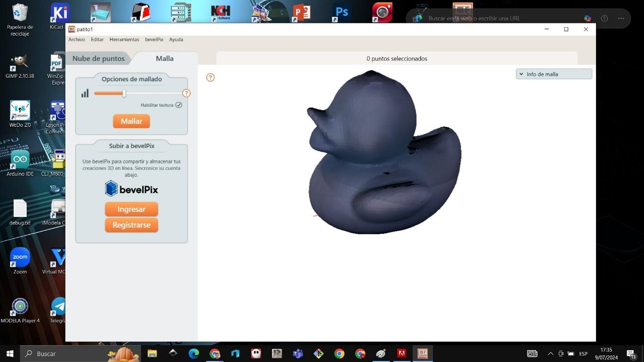Open Adobe Acrobat from the taskbar

(402, 354)
